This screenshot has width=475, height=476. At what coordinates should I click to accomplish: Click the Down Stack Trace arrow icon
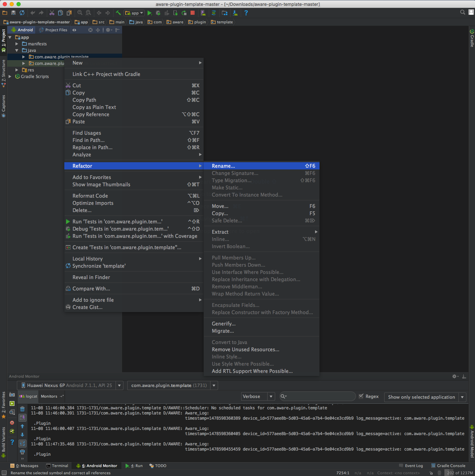pos(22,435)
